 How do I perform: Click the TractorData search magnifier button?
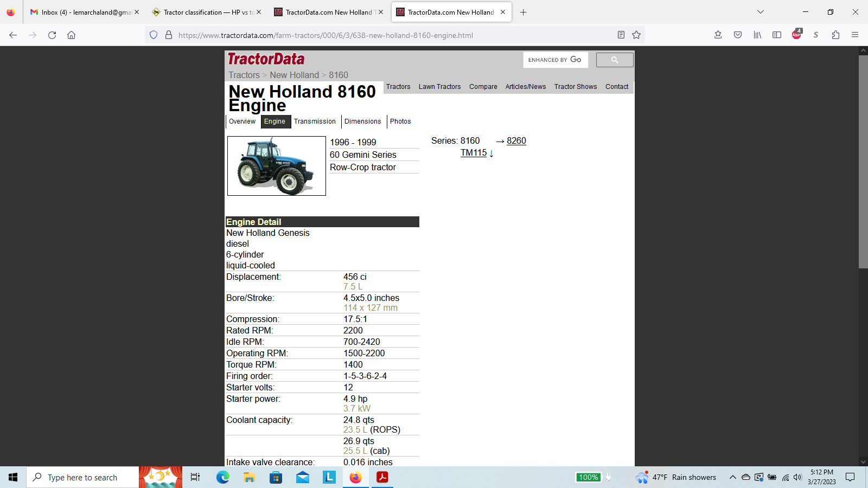click(x=614, y=60)
